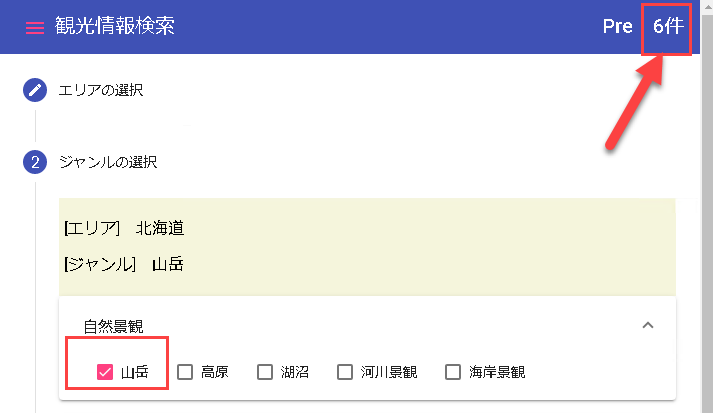Image resolution: width=713 pixels, height=413 pixels.
Task: Uncheck the 山岳 checkbox
Action: (x=105, y=372)
